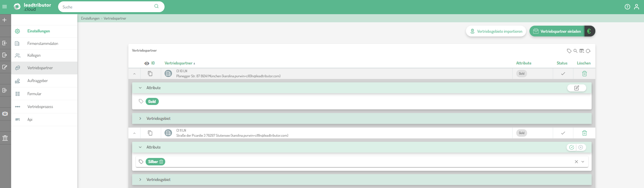Open the column settings table icon
Image resolution: width=644 pixels, height=188 pixels.
582,51
